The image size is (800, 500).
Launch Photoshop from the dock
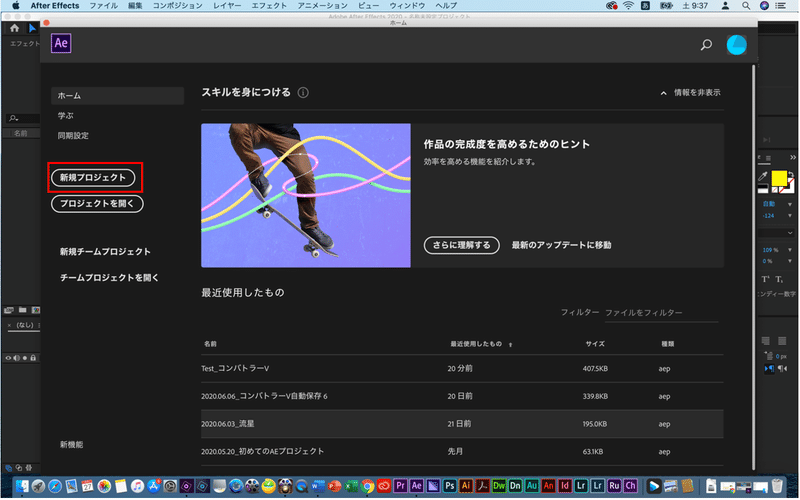coord(449,486)
